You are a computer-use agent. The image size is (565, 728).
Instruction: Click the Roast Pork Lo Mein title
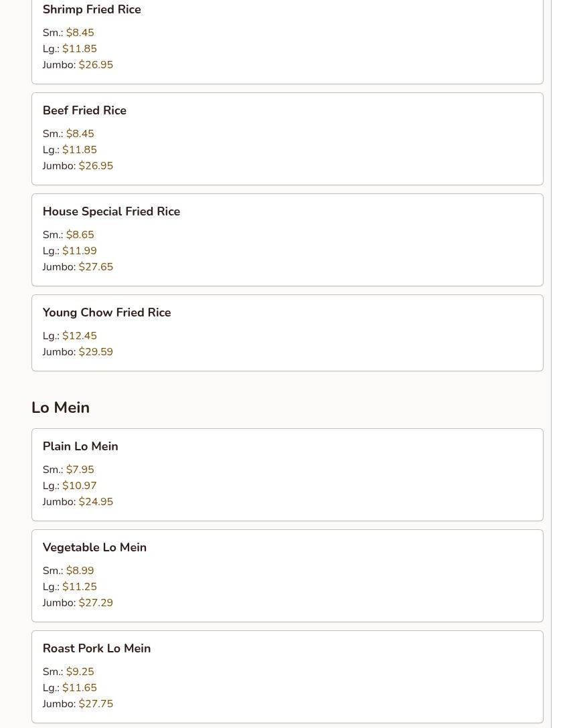pyautogui.click(x=96, y=649)
